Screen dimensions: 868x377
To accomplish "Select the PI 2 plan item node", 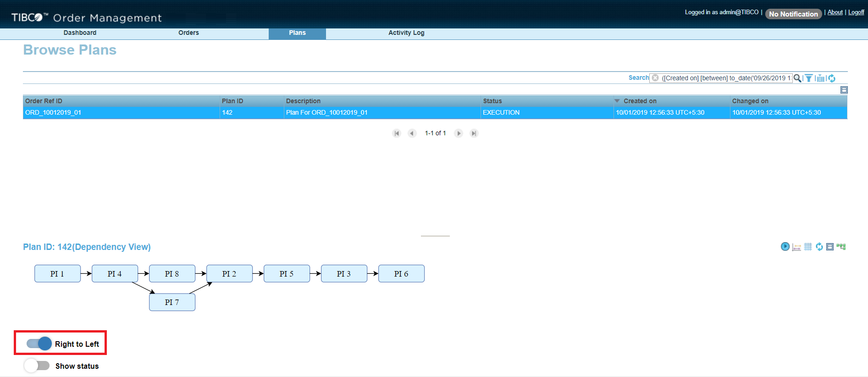I will (229, 273).
